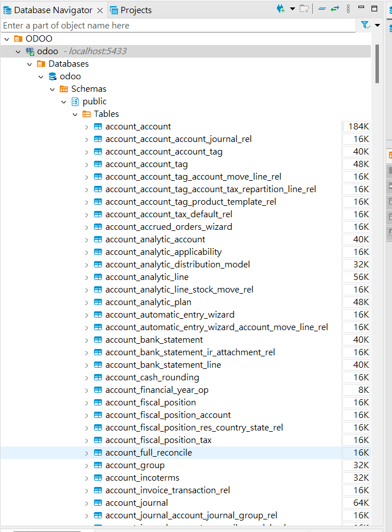The width and height of the screenshot is (392, 532).
Task: Click the PostgreSQL connection icon for odoo
Action: point(30,51)
